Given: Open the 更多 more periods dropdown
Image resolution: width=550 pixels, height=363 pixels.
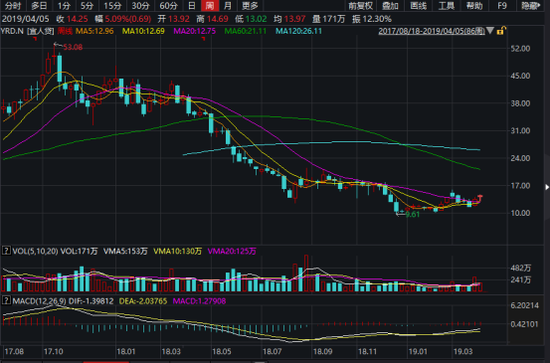Looking at the screenshot, I should click(250, 6).
